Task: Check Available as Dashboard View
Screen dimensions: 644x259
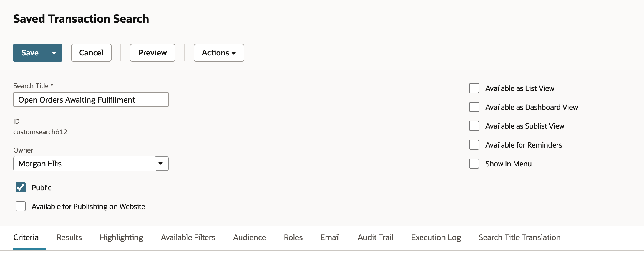Action: click(x=474, y=107)
